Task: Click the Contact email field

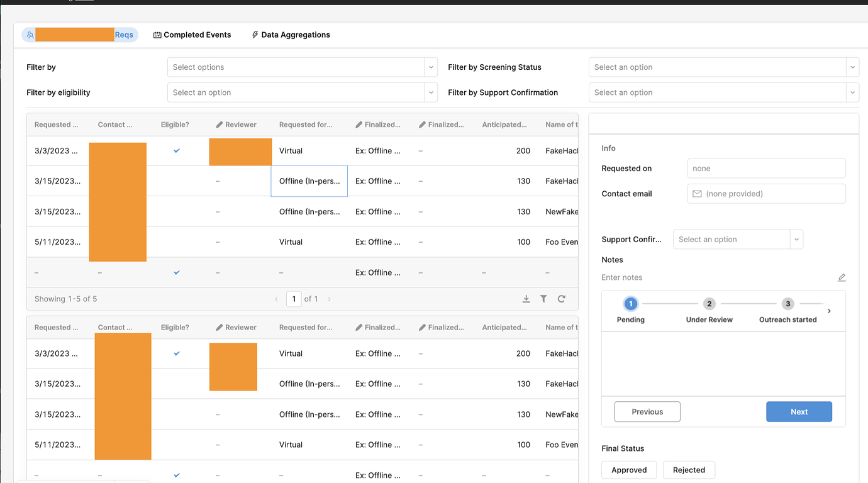Action: 766,194
